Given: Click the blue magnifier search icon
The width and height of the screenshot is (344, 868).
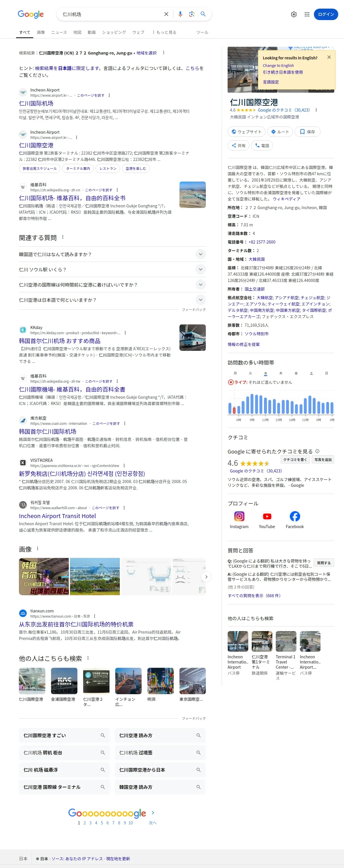Looking at the screenshot, I should coord(203,14).
